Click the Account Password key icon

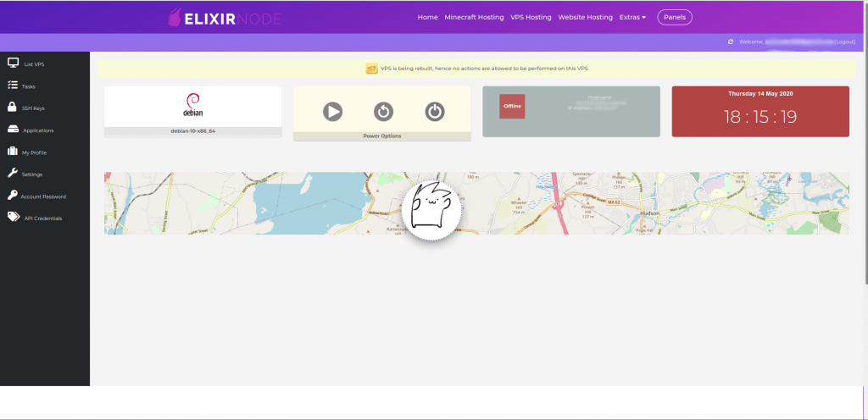12,195
